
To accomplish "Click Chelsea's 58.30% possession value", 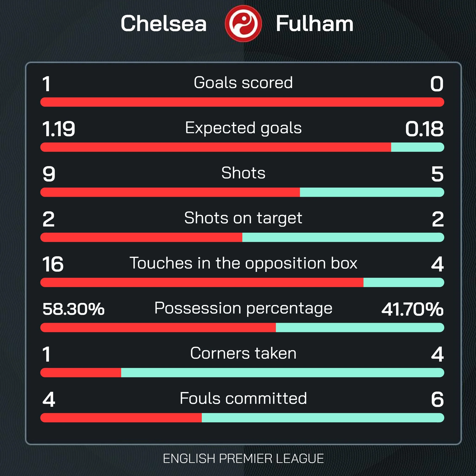I will tap(73, 309).
